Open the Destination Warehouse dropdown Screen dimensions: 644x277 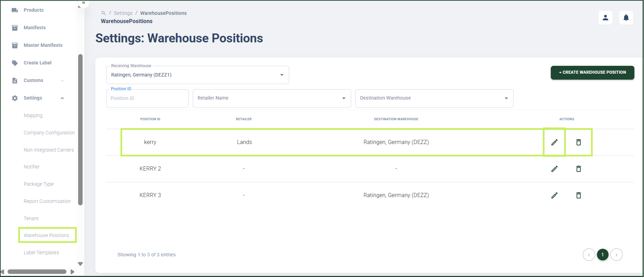tap(434, 98)
